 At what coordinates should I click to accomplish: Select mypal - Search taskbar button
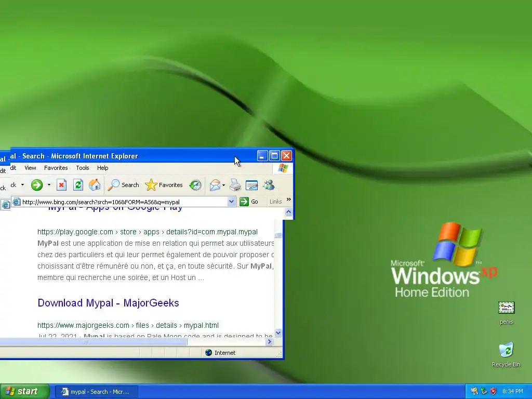click(x=96, y=392)
